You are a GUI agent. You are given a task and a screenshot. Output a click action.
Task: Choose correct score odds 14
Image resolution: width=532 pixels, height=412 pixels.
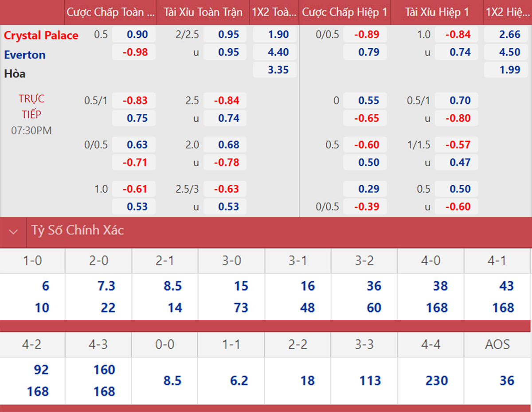tap(175, 308)
